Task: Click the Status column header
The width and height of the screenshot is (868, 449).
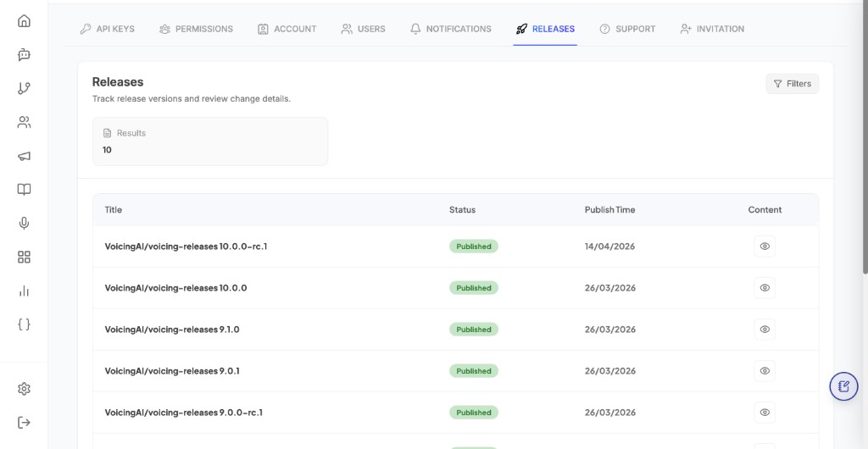Action: [x=462, y=209]
